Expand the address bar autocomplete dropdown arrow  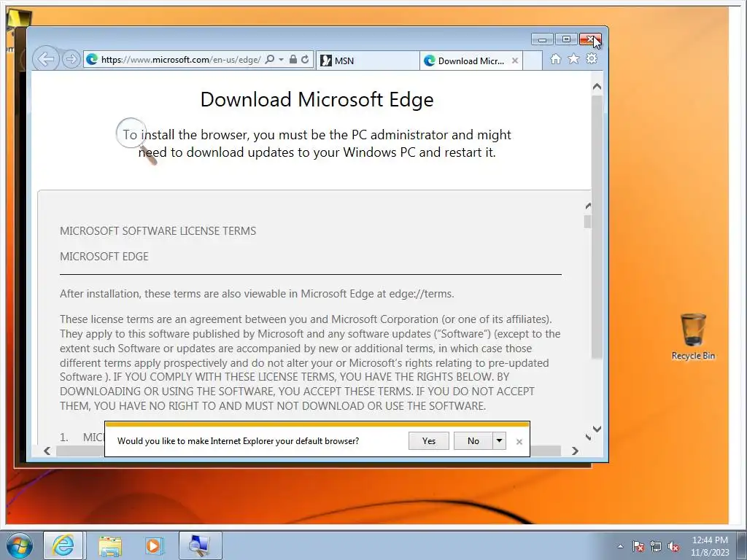[x=281, y=60]
